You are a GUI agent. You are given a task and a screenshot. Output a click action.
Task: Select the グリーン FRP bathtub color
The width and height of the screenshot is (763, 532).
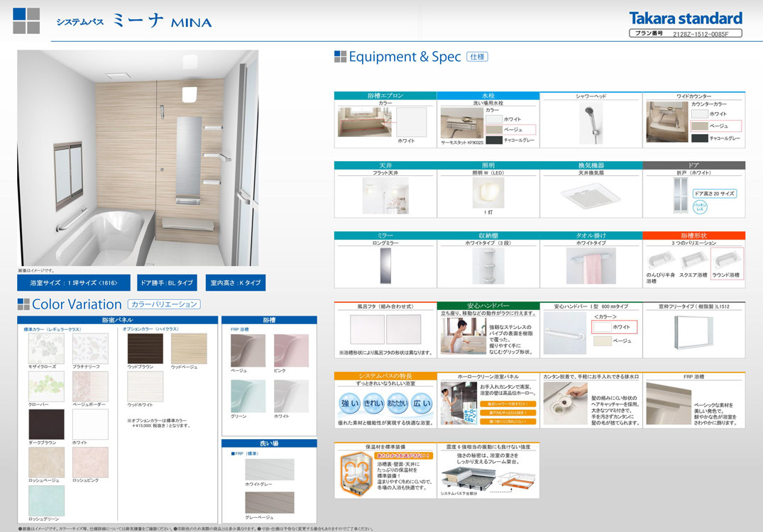pyautogui.click(x=248, y=397)
